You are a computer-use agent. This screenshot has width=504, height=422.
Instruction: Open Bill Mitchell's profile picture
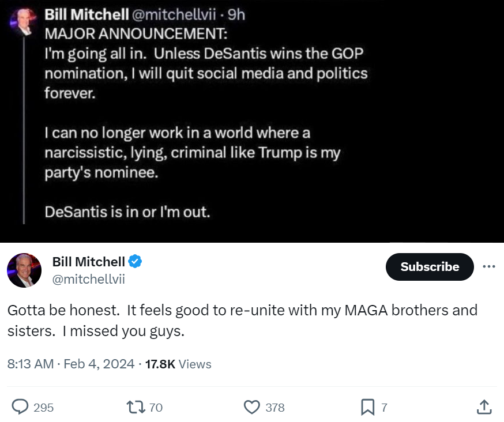click(24, 270)
